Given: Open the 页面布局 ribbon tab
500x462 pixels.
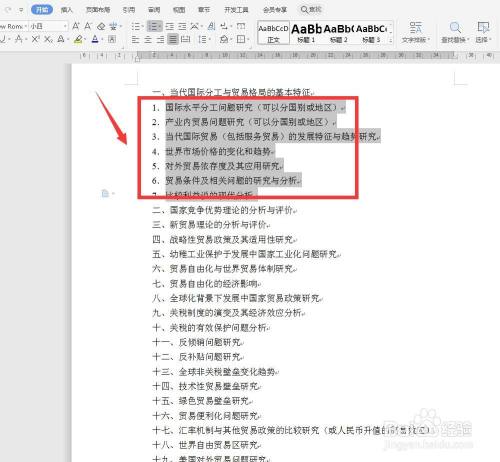Looking at the screenshot, I should pyautogui.click(x=98, y=10).
